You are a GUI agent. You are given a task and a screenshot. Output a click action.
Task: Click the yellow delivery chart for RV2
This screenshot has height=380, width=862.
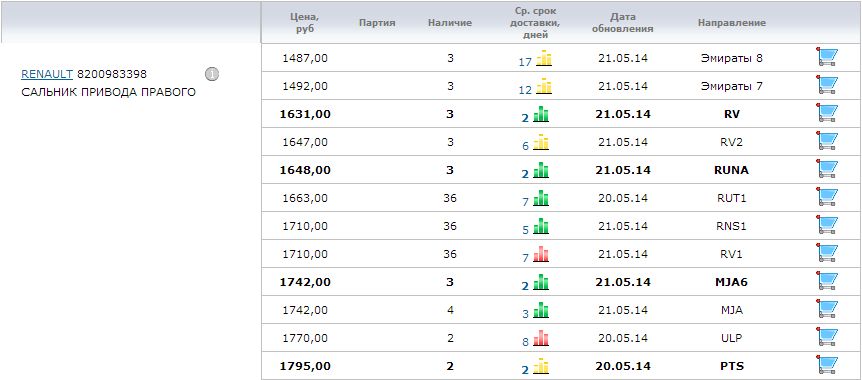point(541,142)
